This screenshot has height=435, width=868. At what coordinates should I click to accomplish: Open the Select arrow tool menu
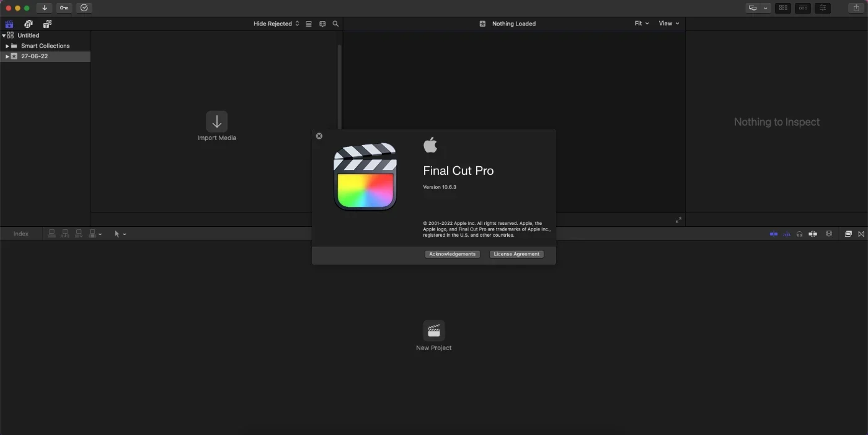tap(120, 234)
